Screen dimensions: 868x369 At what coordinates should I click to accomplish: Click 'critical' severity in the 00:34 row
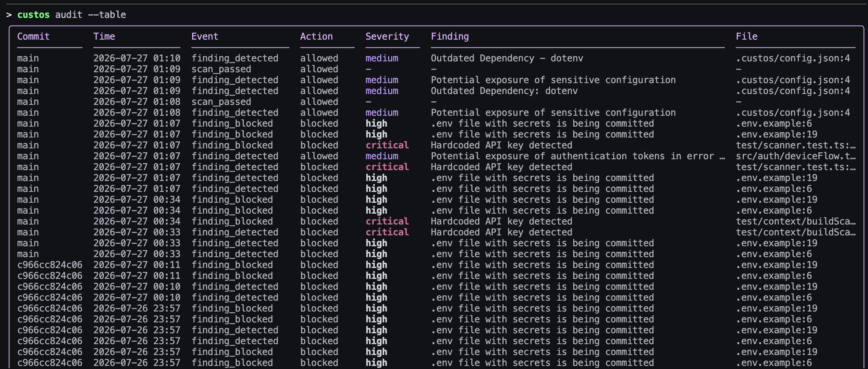[387, 221]
